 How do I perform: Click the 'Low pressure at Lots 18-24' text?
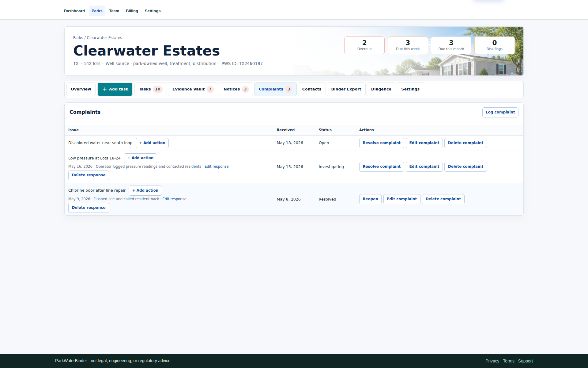(94, 158)
